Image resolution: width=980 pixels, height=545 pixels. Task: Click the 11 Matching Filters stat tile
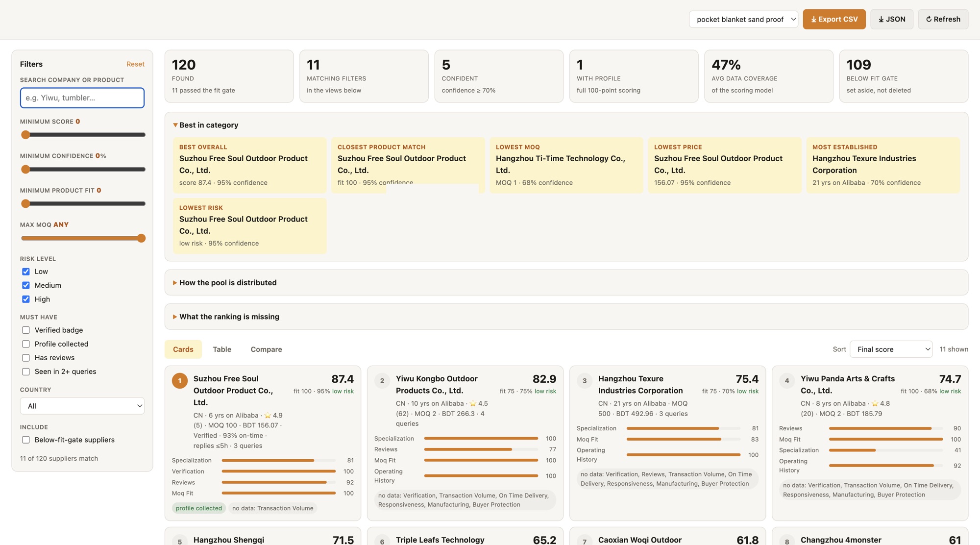pyautogui.click(x=364, y=76)
